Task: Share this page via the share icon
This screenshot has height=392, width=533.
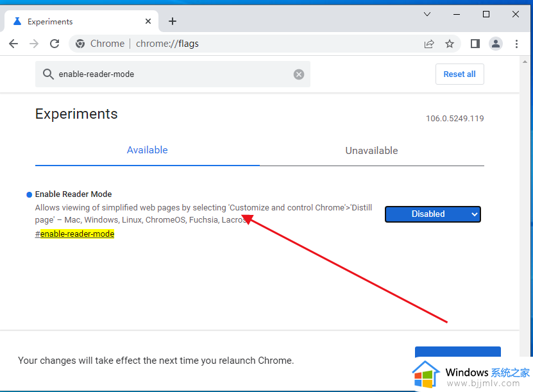Action: [429, 44]
